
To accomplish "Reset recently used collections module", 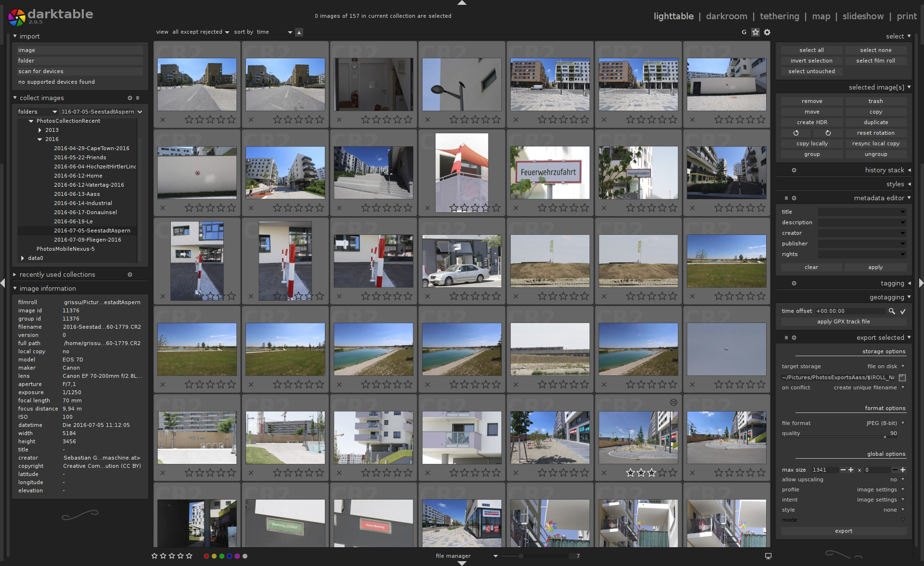I will (130, 275).
